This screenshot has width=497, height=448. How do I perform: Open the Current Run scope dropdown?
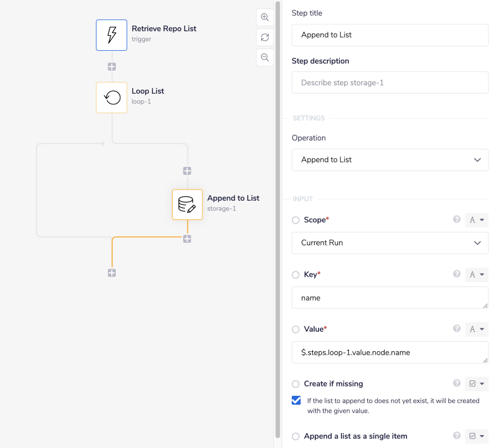pyautogui.click(x=390, y=243)
